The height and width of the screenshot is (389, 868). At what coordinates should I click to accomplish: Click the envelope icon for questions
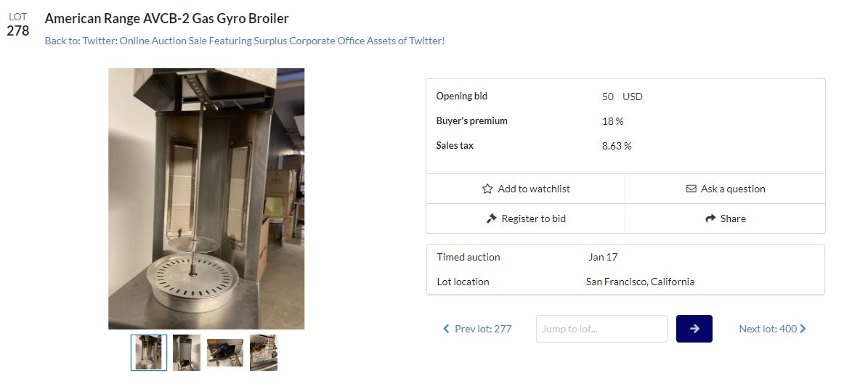tap(691, 189)
